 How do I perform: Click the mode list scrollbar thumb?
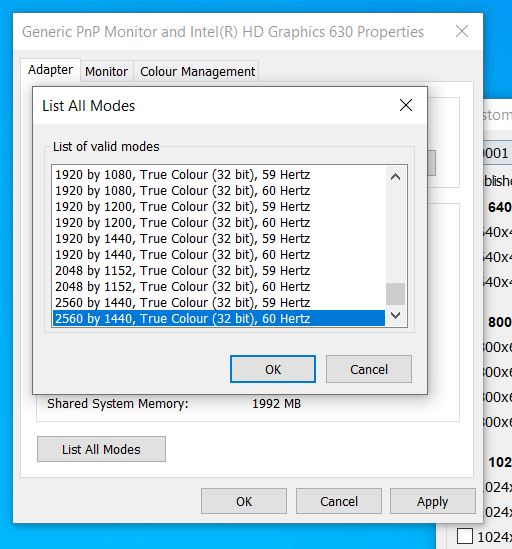pyautogui.click(x=395, y=294)
